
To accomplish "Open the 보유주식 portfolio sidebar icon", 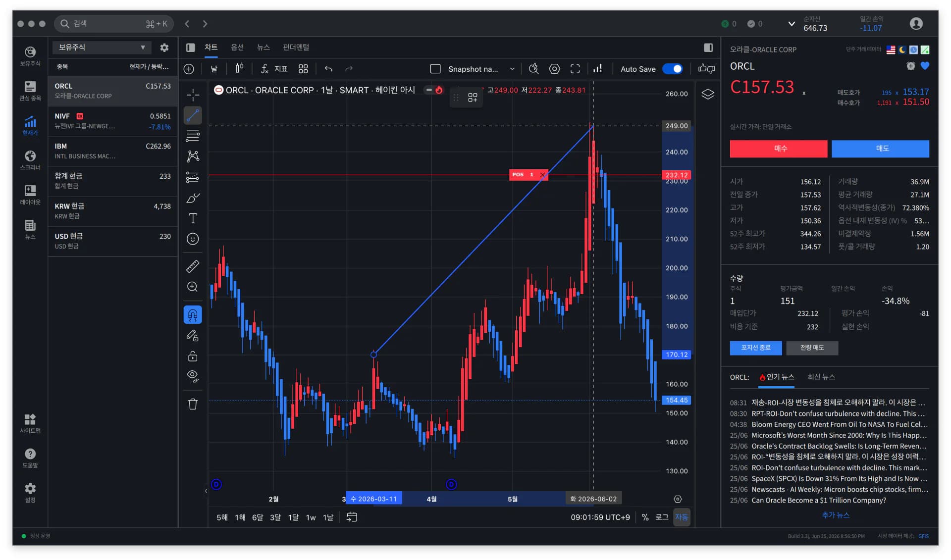I will tap(30, 56).
